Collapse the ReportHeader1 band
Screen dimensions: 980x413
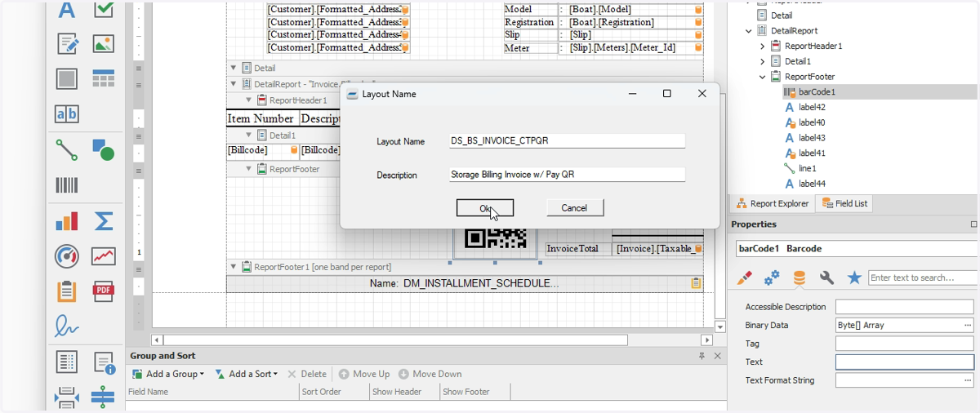(x=249, y=100)
